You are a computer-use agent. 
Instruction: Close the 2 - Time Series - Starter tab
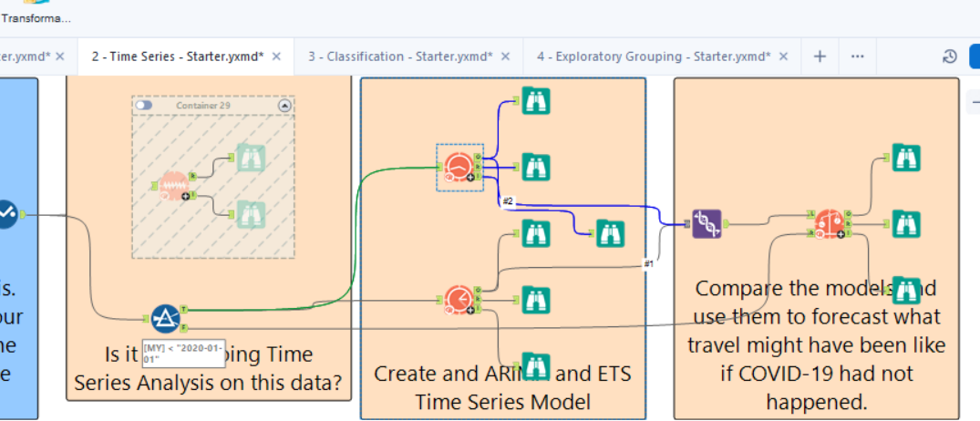[276, 56]
